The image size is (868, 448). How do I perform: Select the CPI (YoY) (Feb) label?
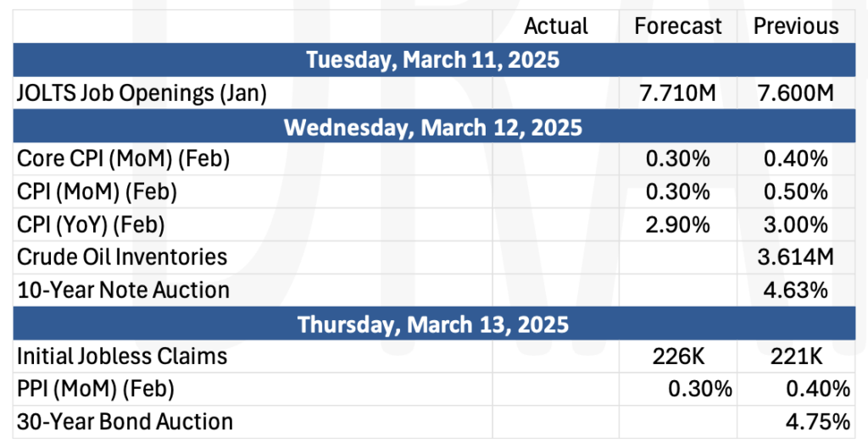91,225
